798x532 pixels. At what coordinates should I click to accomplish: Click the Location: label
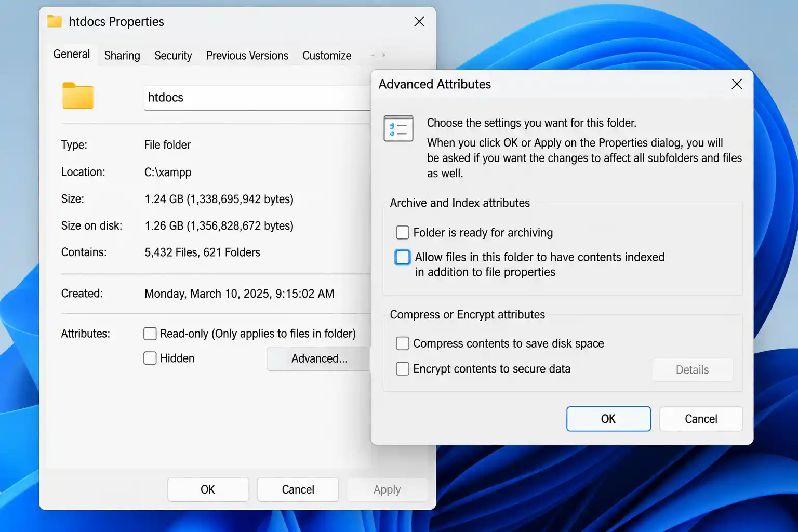click(x=83, y=172)
